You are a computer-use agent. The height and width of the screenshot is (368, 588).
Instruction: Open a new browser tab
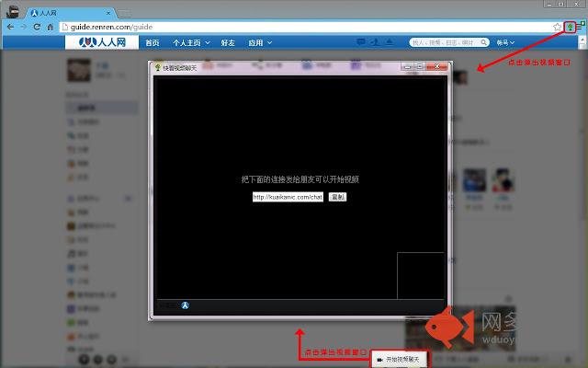click(125, 15)
